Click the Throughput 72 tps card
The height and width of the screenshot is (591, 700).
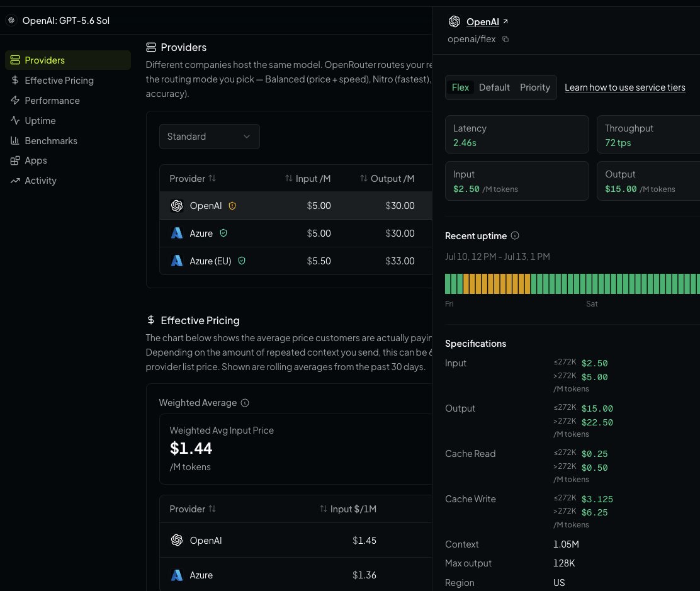[x=648, y=135]
